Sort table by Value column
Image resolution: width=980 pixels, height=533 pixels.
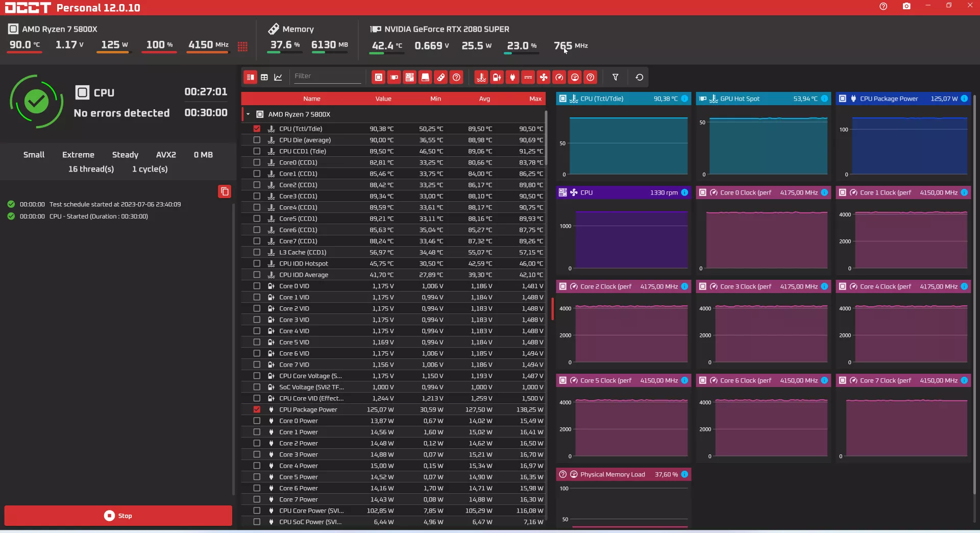383,99
